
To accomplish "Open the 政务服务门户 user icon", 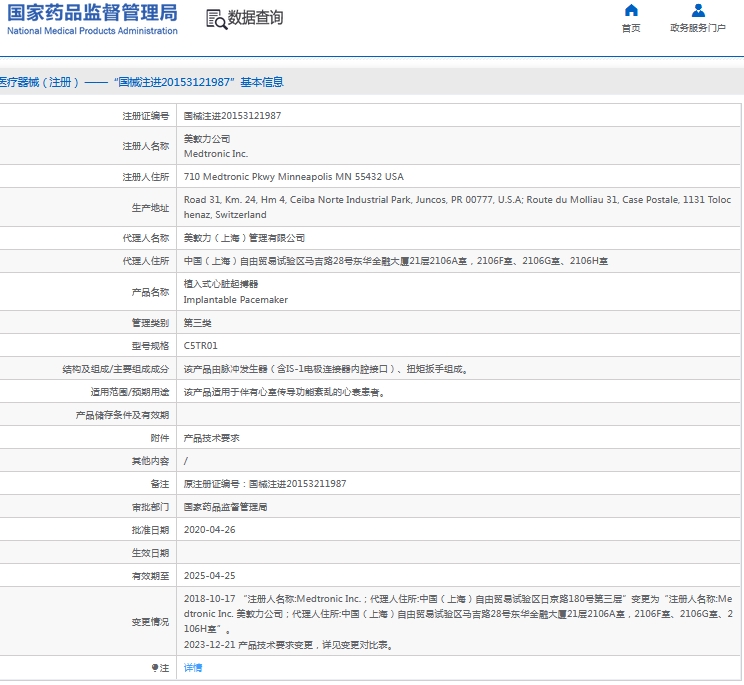I will [698, 10].
